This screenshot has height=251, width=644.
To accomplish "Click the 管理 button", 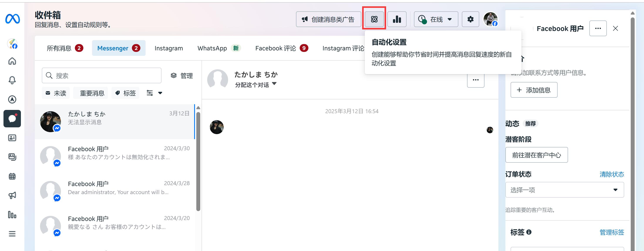I will point(182,75).
